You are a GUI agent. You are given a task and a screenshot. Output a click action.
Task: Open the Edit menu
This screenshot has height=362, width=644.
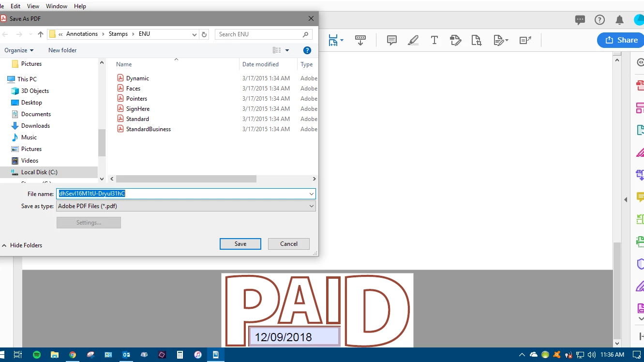15,6
